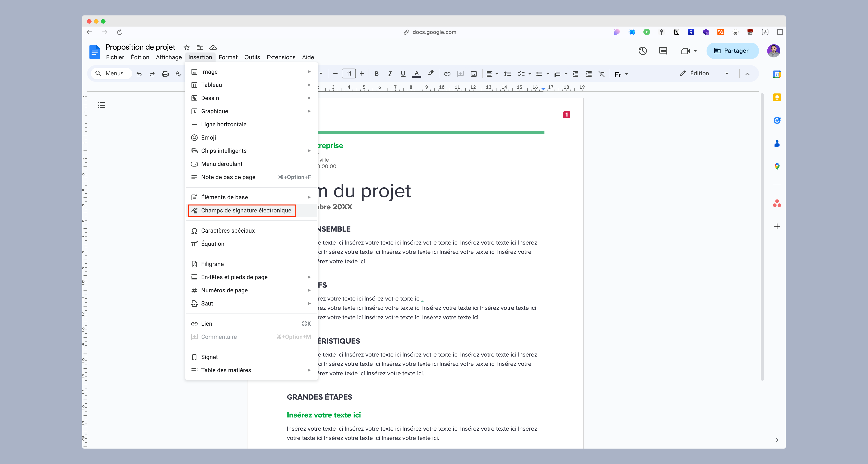This screenshot has height=464, width=868.
Task: Insert a link from toolbar
Action: [447, 74]
